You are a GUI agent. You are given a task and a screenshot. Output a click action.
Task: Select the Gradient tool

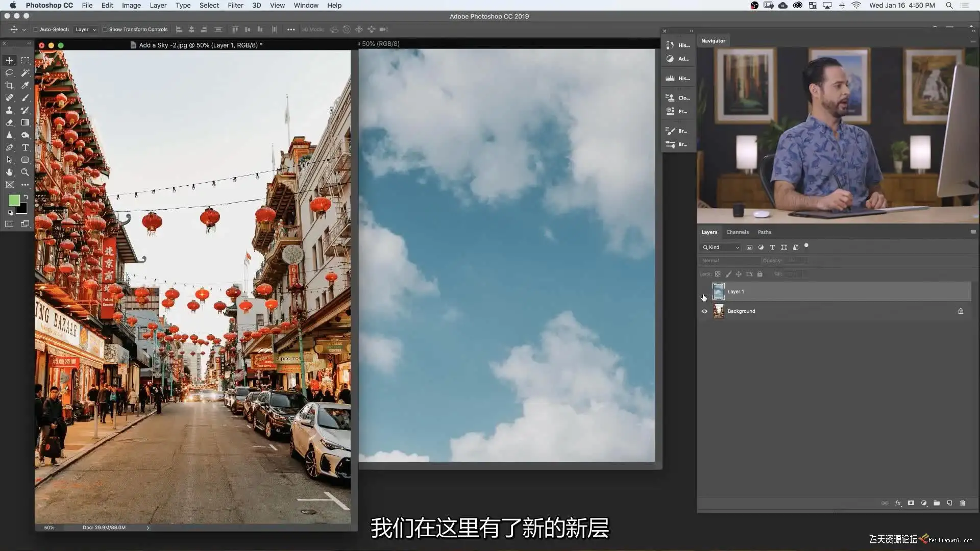(x=25, y=123)
